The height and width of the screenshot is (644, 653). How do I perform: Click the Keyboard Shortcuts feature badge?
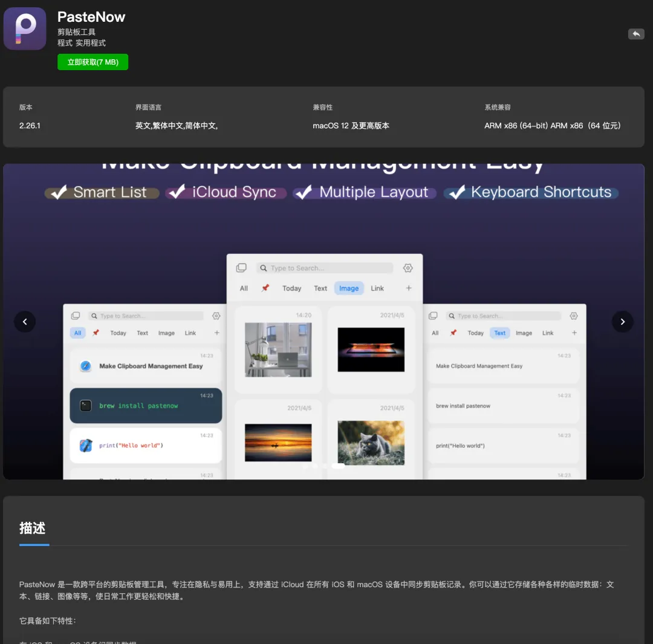[x=531, y=192]
